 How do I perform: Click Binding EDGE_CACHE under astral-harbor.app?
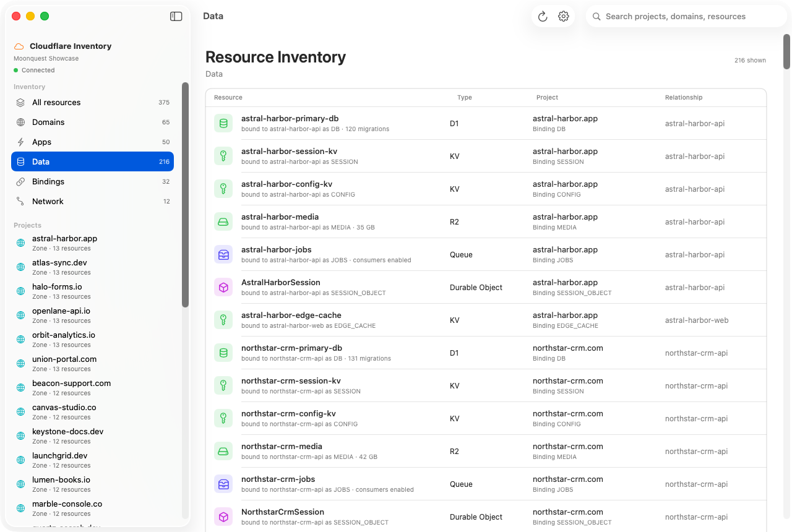pyautogui.click(x=566, y=326)
